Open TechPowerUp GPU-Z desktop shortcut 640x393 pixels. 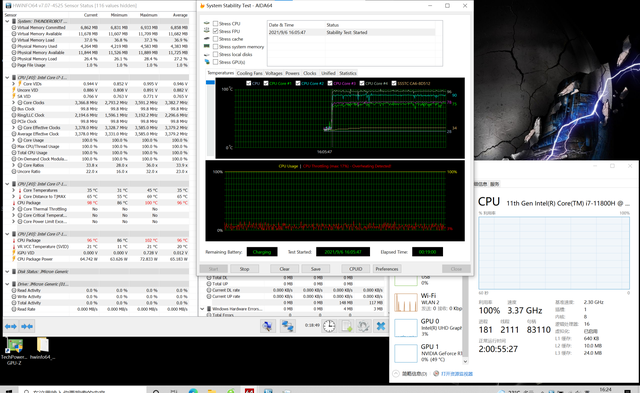[x=14, y=351]
